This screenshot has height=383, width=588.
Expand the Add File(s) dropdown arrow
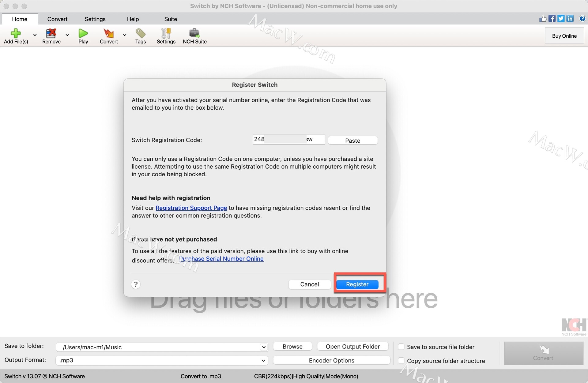click(35, 35)
